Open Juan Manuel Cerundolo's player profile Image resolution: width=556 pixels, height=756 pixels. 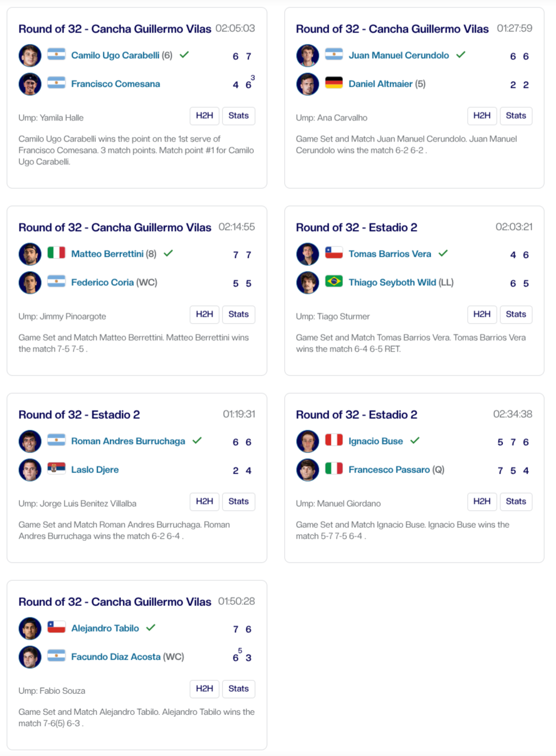pyautogui.click(x=399, y=55)
